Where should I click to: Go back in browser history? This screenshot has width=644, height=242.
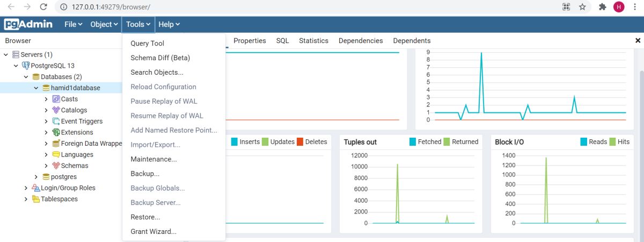tap(11, 7)
